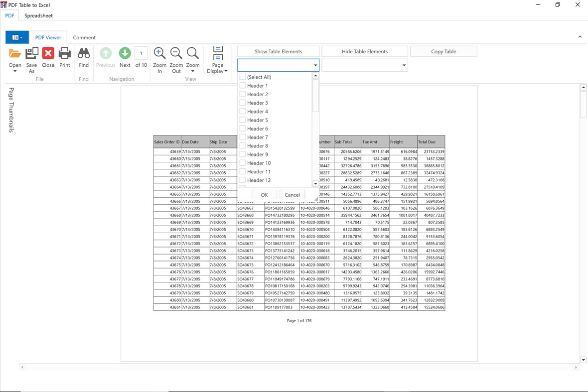Open the Page Thumbnails side panel
The height and width of the screenshot is (392, 588).
[x=11, y=110]
